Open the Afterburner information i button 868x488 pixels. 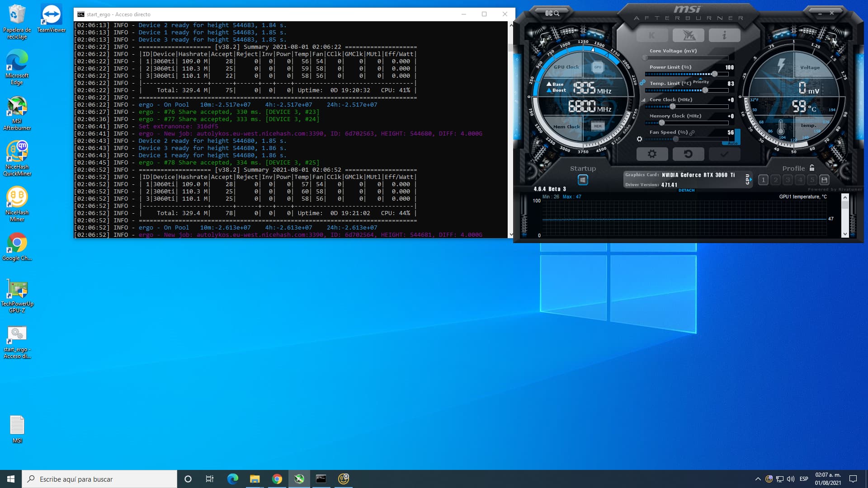point(724,35)
